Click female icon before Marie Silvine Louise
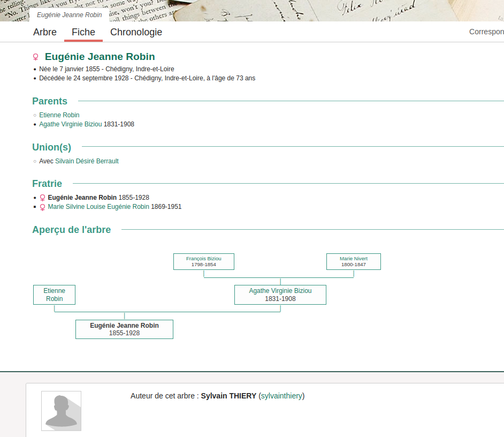The height and width of the screenshot is (437, 504). click(43, 207)
